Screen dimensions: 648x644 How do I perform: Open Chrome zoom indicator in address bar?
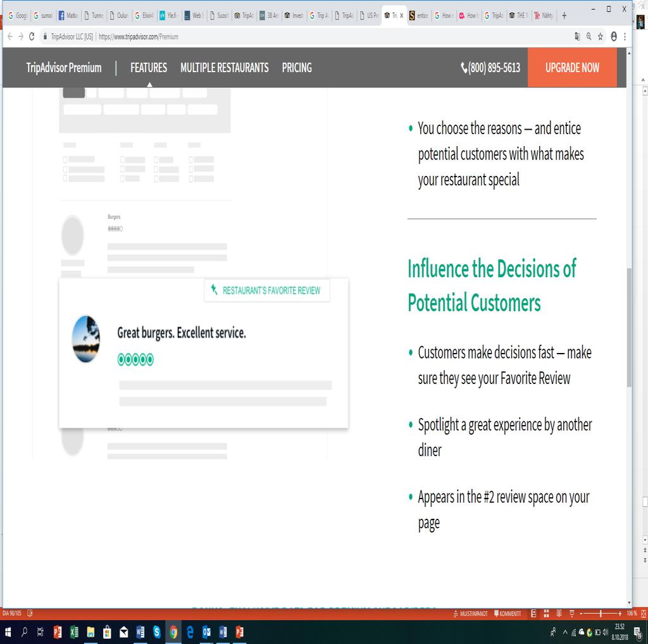(589, 37)
